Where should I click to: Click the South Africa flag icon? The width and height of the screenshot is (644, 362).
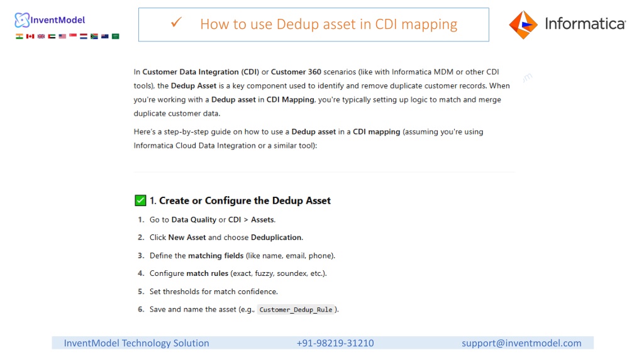click(94, 36)
